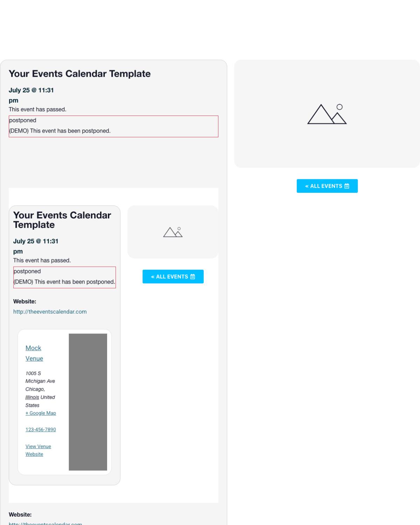Click calendar icon on lower All Events button
Image resolution: width=420 pixels, height=525 pixels.
pos(192,276)
